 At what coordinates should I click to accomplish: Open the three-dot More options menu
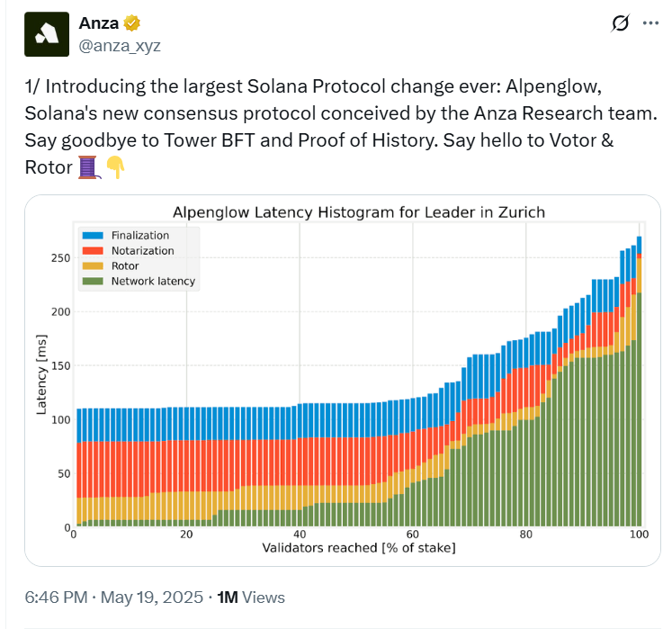(x=650, y=23)
